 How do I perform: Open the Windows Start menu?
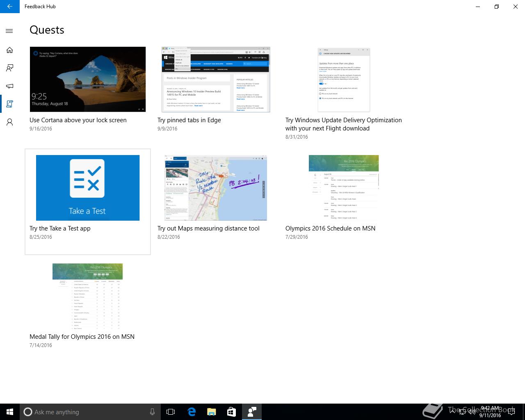click(10, 412)
